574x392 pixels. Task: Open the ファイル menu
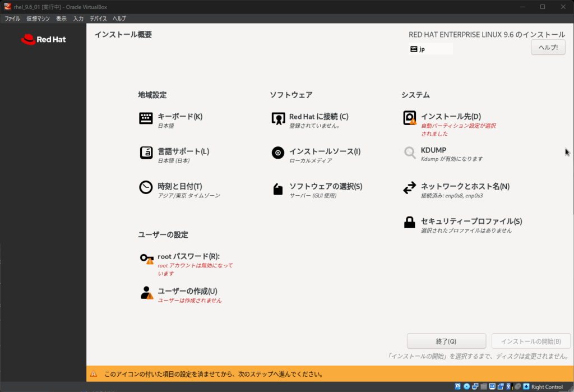(12, 19)
